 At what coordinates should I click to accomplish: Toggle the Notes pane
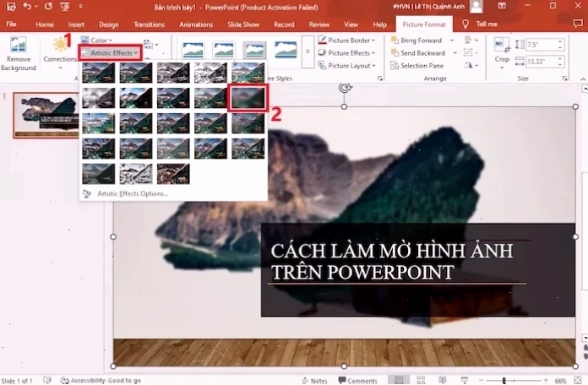(x=314, y=381)
